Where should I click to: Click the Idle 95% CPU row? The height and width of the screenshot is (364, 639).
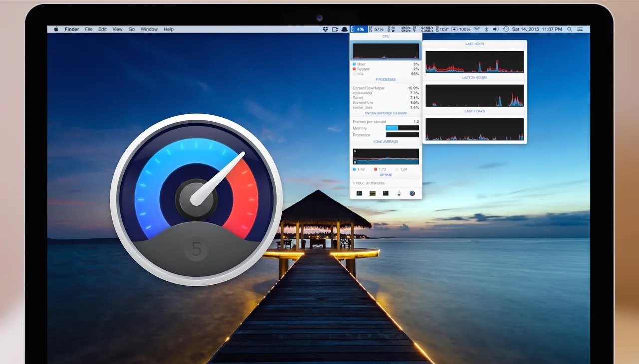point(386,74)
